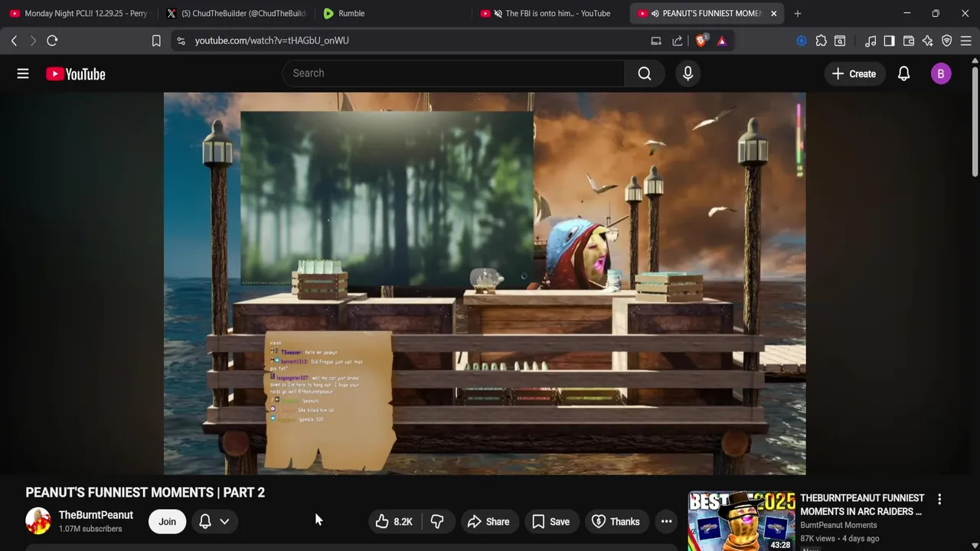The image size is (980, 551).
Task: Open TheBurntPeanut channel name link
Action: [x=96, y=515]
